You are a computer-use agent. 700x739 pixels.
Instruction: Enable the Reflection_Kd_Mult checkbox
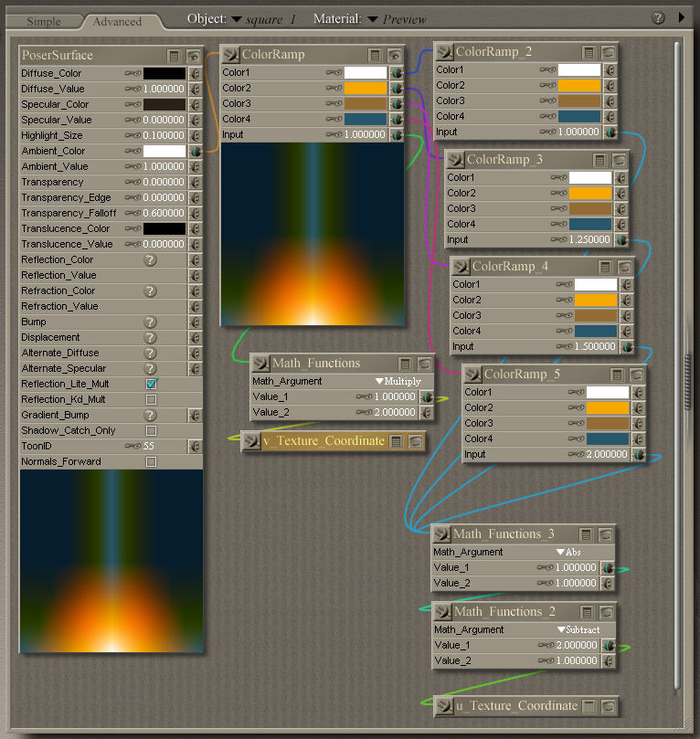[x=151, y=399]
